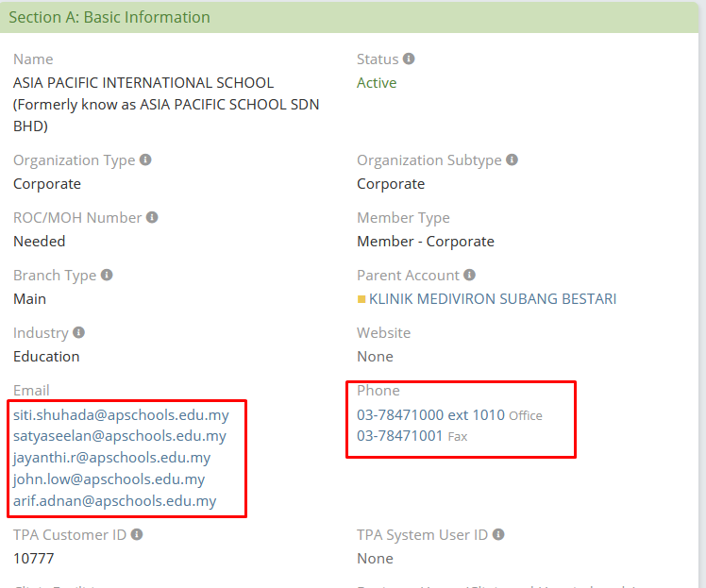Click the None value under Website
706x588 pixels.
point(375,357)
